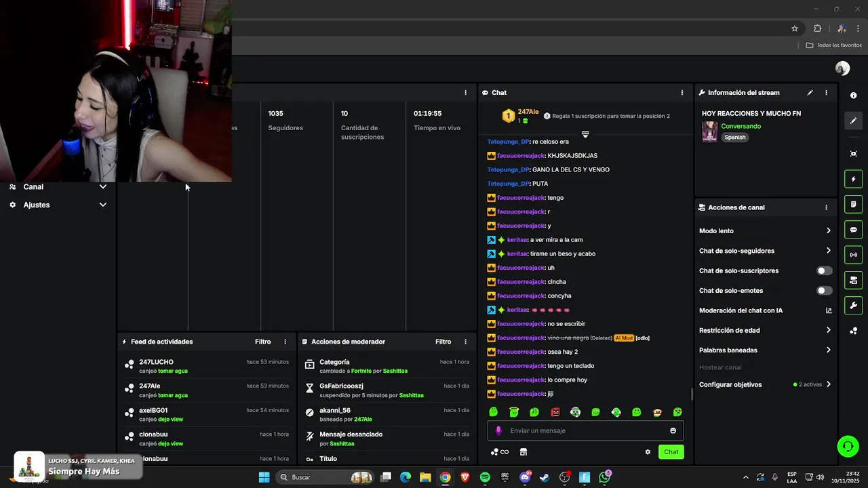The width and height of the screenshot is (868, 488).
Task: Open Palabras baneadas options arrow
Action: tap(829, 350)
